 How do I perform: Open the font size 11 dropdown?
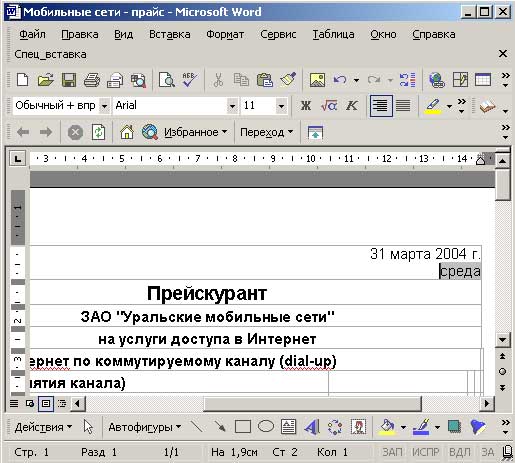(281, 106)
